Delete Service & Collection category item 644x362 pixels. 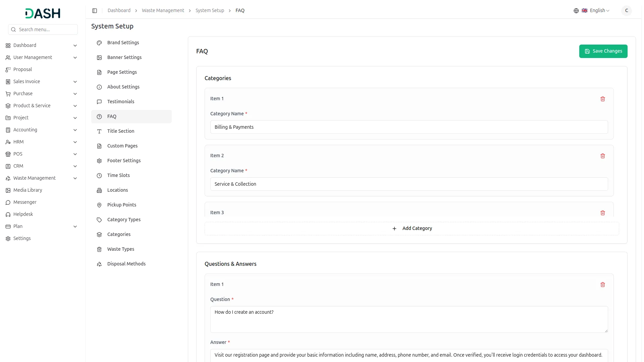click(602, 156)
